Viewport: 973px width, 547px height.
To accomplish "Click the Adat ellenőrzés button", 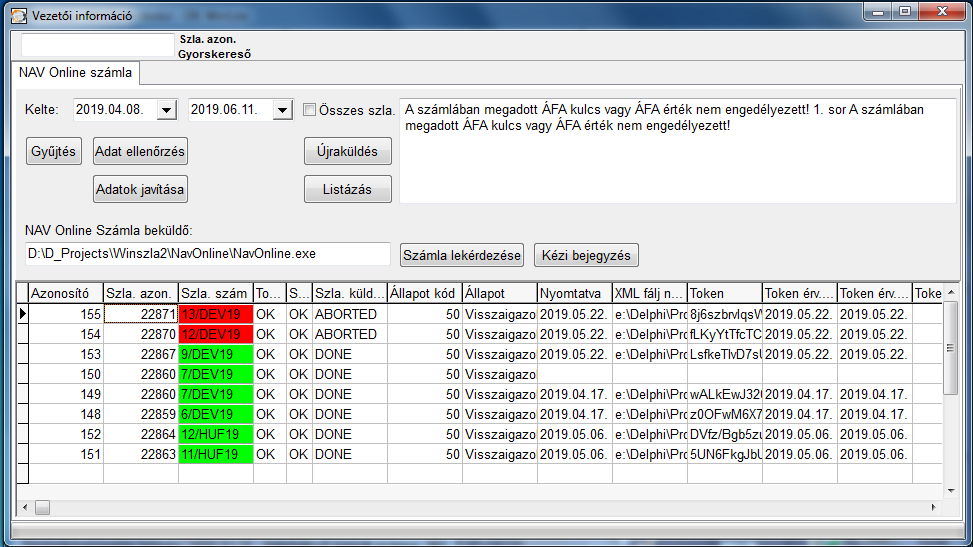I will [x=140, y=151].
